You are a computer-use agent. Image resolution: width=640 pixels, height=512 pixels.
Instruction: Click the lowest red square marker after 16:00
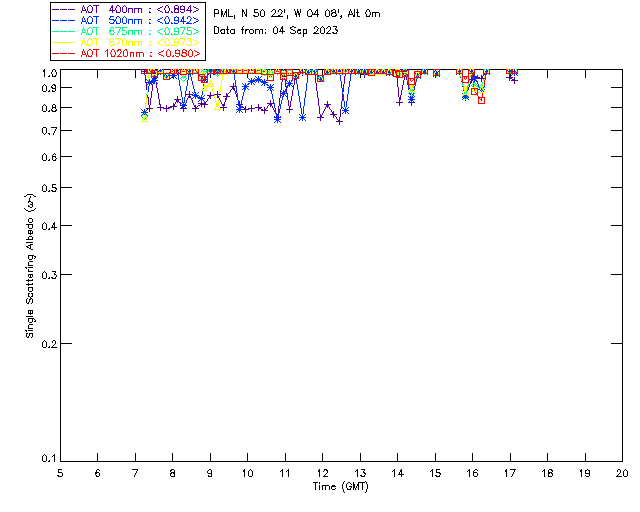coord(482,100)
